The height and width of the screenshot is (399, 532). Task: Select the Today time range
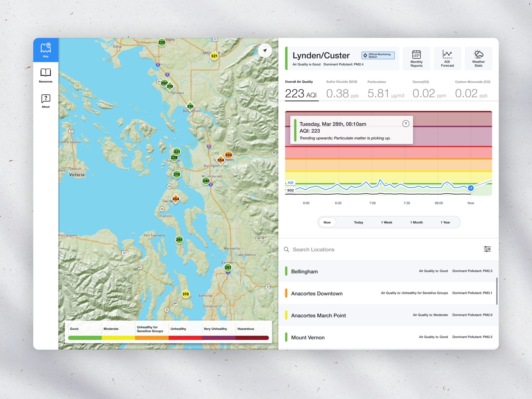(358, 222)
